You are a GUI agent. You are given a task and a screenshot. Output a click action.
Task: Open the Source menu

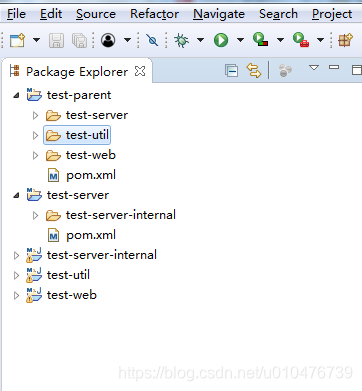coord(96,14)
